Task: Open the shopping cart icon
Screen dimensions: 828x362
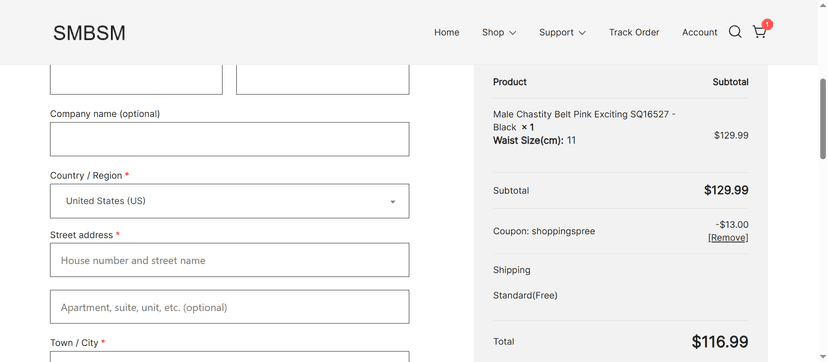Action: coord(759,32)
